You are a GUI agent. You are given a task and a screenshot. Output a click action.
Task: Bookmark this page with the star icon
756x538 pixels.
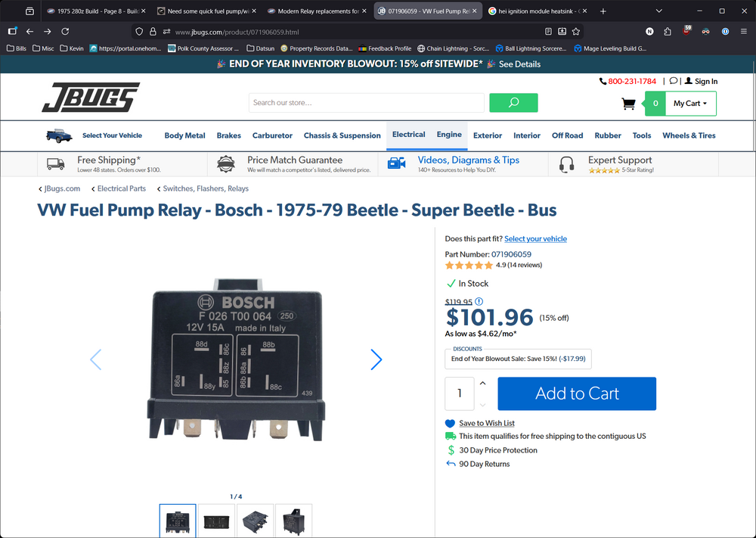(576, 32)
